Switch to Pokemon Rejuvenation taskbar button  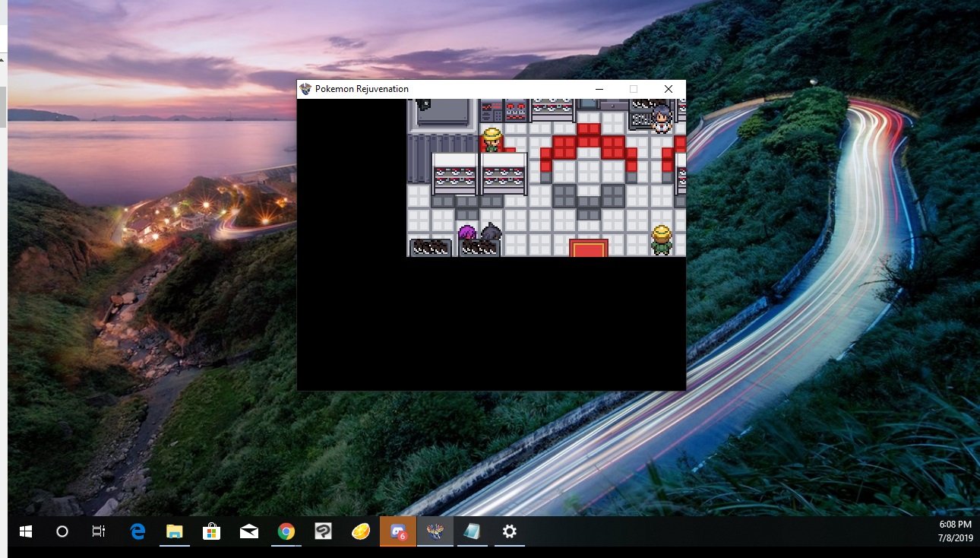click(435, 532)
